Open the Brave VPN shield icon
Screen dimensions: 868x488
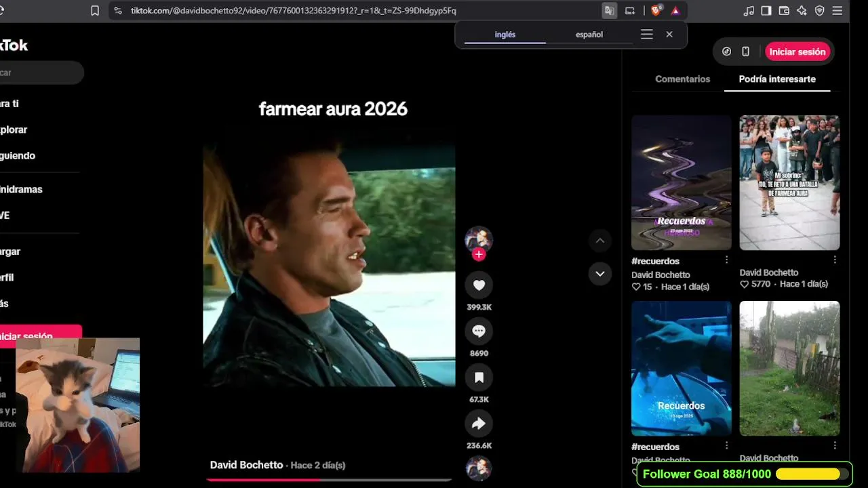820,11
